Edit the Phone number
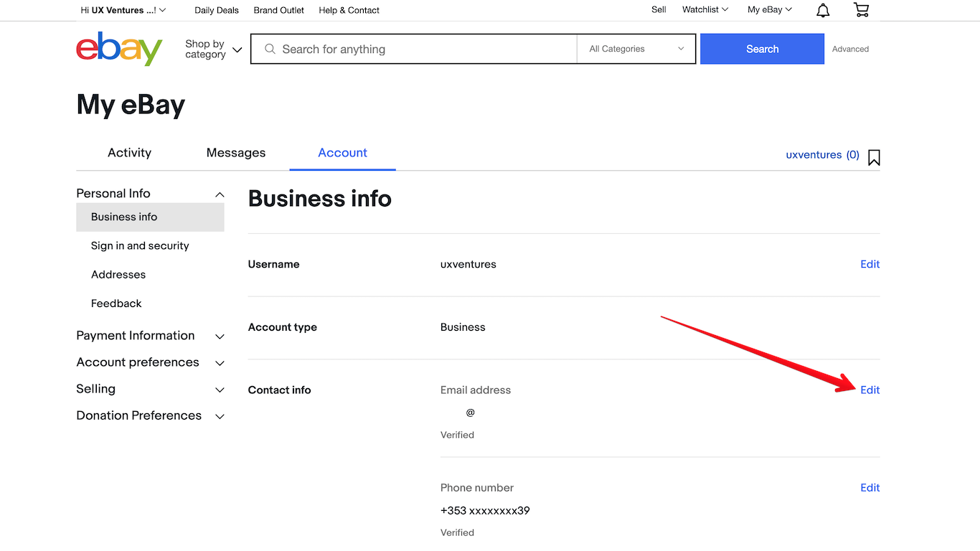The width and height of the screenshot is (980, 551). pos(870,487)
